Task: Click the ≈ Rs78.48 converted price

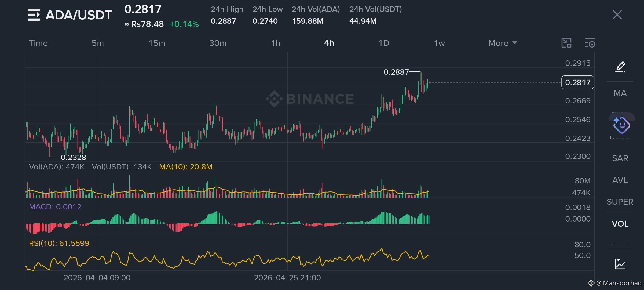Action: (x=144, y=24)
